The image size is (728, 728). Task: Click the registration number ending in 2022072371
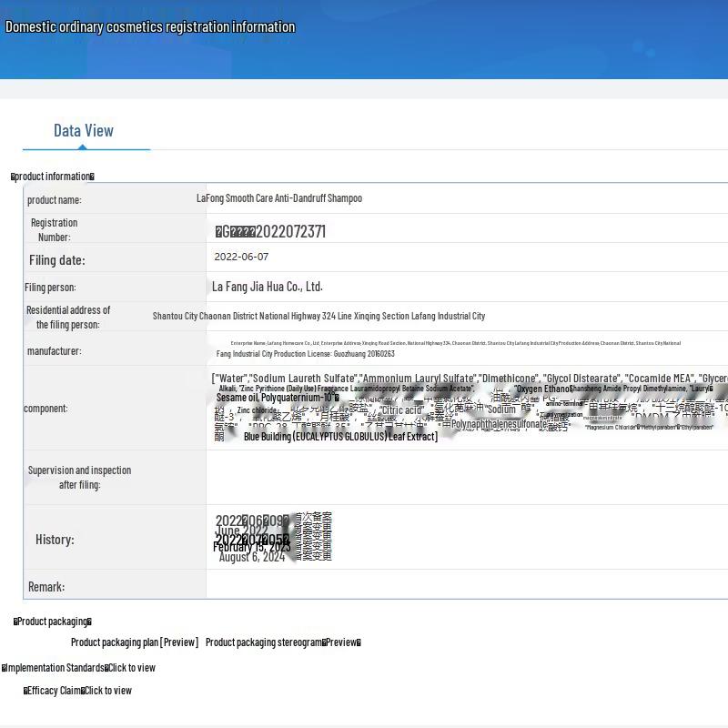click(x=270, y=231)
